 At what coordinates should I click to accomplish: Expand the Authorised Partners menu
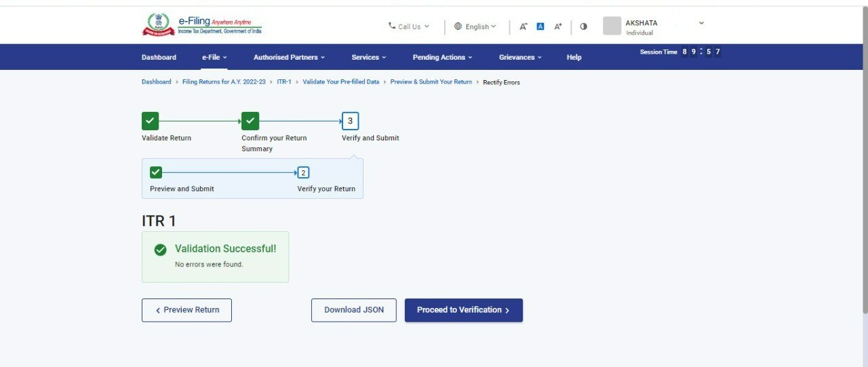click(289, 57)
